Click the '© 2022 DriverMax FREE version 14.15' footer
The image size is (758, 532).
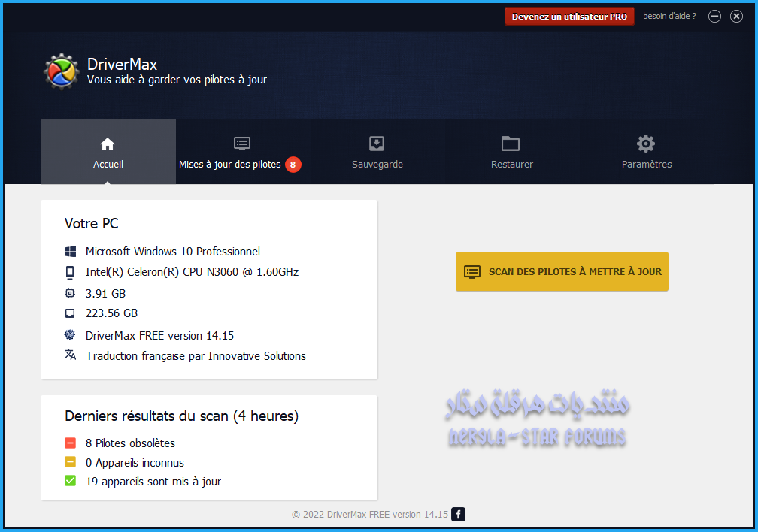[370, 515]
